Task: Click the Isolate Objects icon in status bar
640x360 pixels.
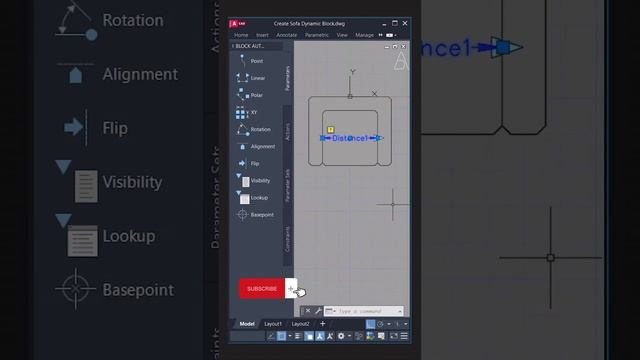Action: click(359, 336)
